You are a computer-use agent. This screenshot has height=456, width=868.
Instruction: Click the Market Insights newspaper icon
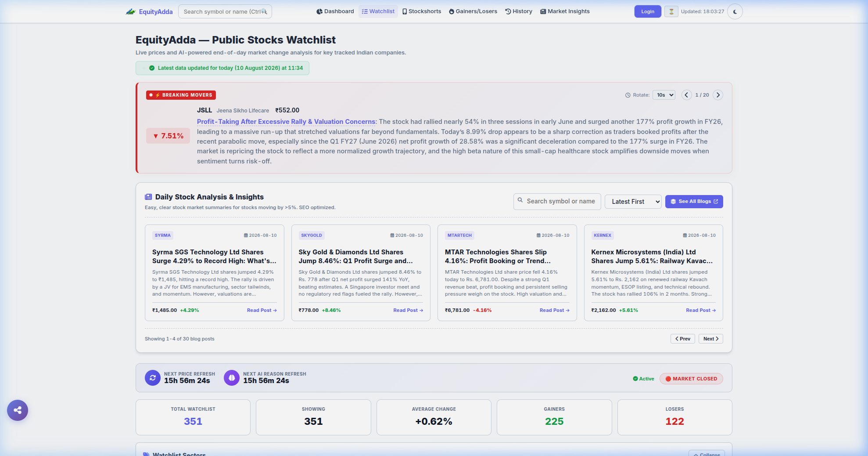click(x=543, y=11)
